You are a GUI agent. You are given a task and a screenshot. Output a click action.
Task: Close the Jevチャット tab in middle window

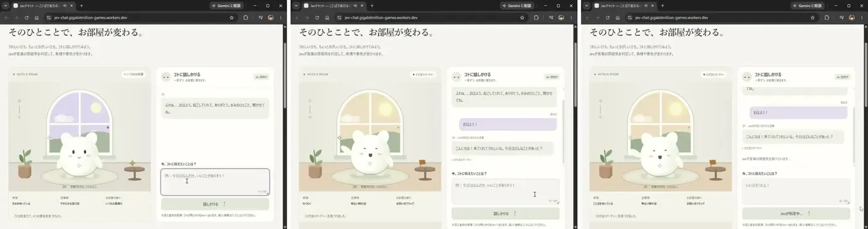point(362,6)
